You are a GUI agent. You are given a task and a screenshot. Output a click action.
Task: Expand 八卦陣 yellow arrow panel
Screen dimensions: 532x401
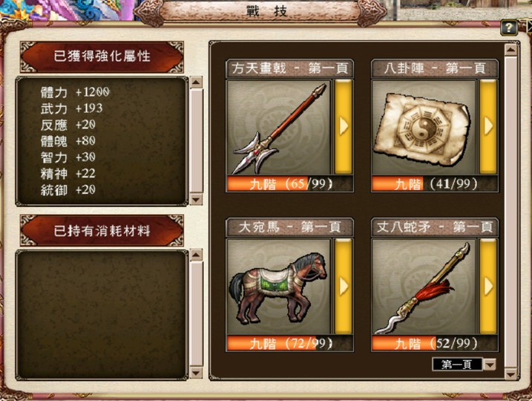[488, 127]
